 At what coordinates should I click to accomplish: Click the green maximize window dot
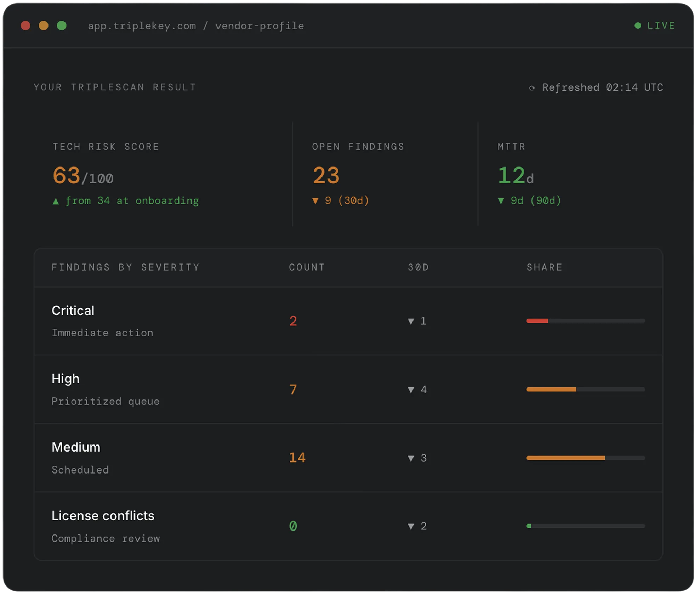(x=62, y=25)
